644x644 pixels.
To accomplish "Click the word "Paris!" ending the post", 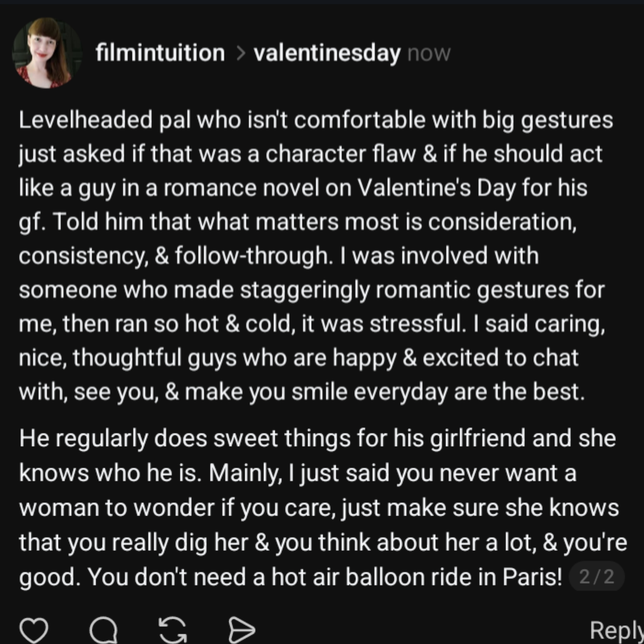I will coord(532,577).
